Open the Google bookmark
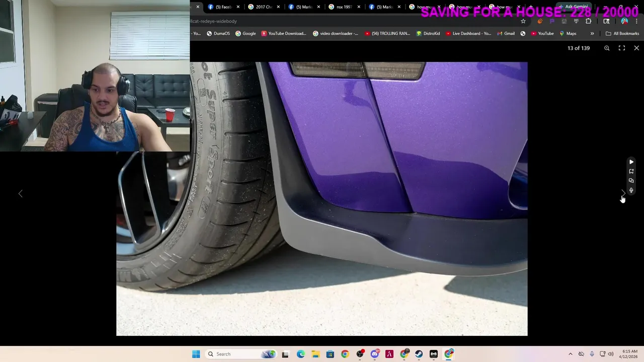Image resolution: width=644 pixels, height=362 pixels. tap(245, 34)
